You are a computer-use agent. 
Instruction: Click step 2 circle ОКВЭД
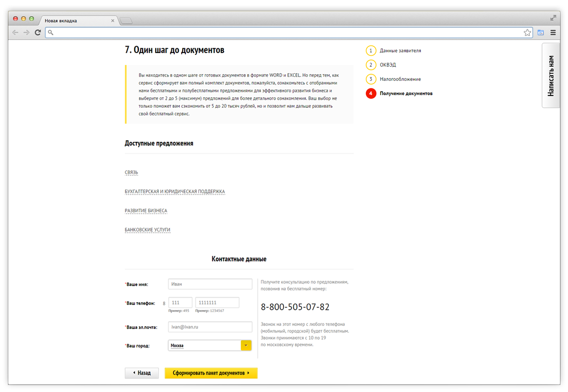point(371,65)
